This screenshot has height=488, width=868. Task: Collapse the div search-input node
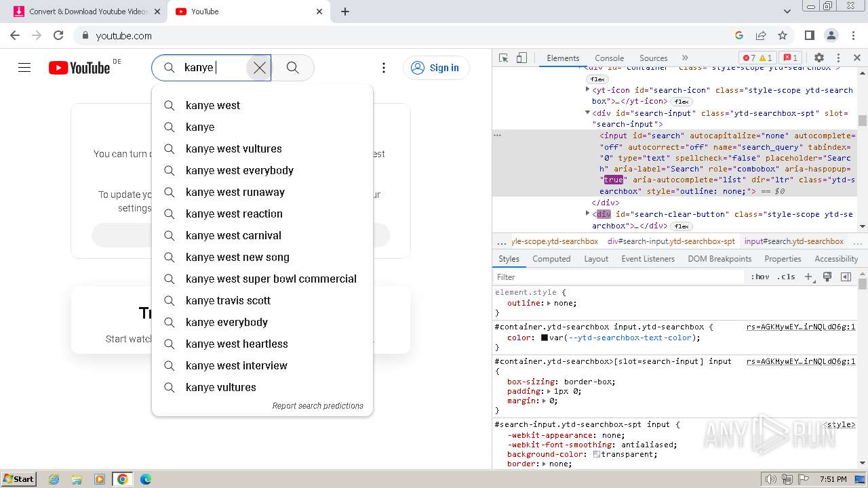coord(588,113)
